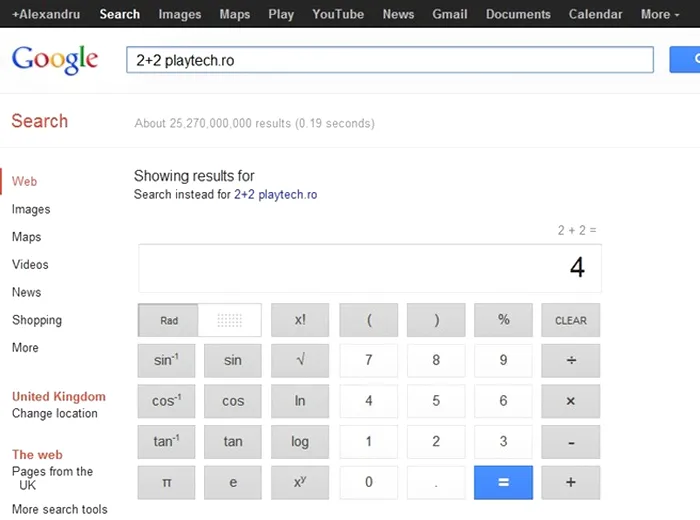Select Shopping in the left sidebar
The height and width of the screenshot is (520, 700).
coord(37,320)
